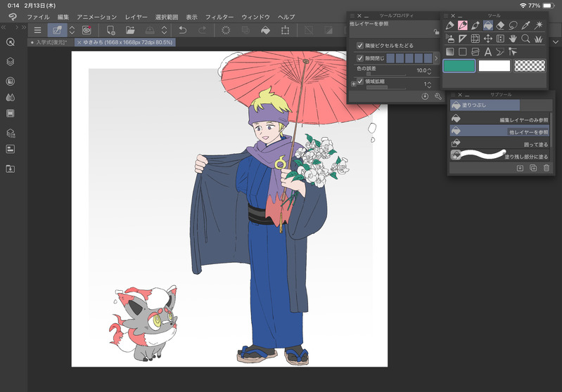
Task: Select the Figure rectangle tool
Action: click(x=462, y=52)
